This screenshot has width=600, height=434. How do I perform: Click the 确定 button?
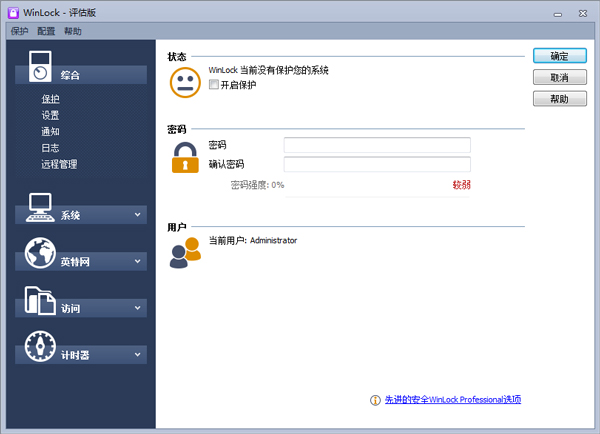(559, 56)
